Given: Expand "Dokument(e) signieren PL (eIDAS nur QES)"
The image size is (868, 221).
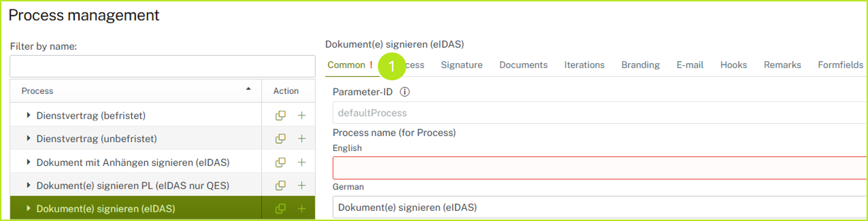Looking at the screenshot, I should pyautogui.click(x=28, y=185).
